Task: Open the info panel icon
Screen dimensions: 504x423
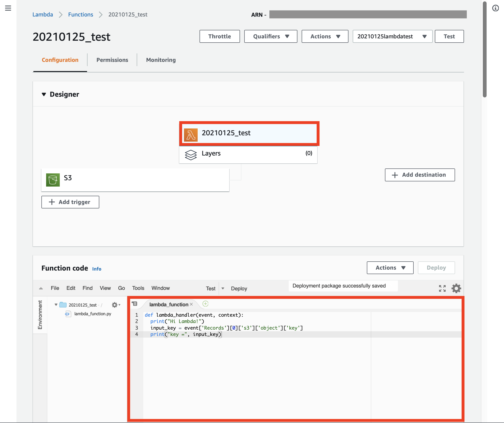Action: tap(495, 8)
